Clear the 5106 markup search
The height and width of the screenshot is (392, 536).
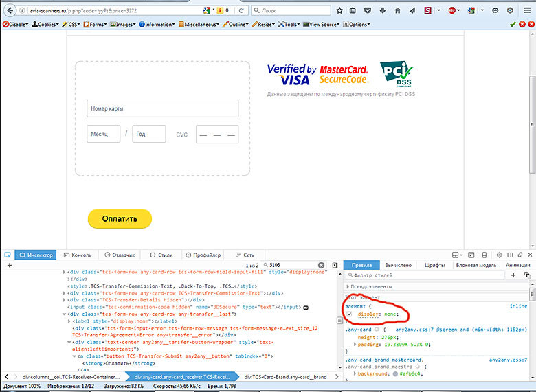click(321, 265)
